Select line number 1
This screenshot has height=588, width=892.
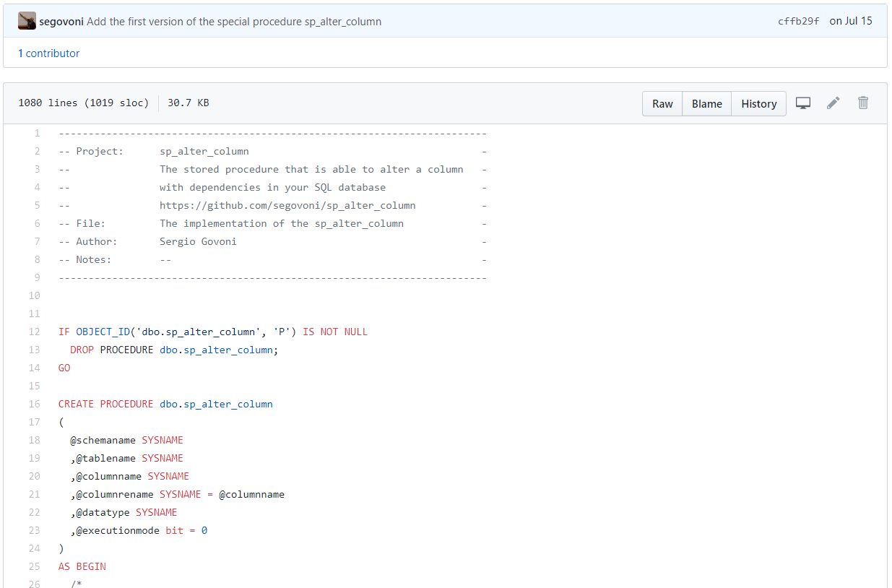(x=37, y=133)
